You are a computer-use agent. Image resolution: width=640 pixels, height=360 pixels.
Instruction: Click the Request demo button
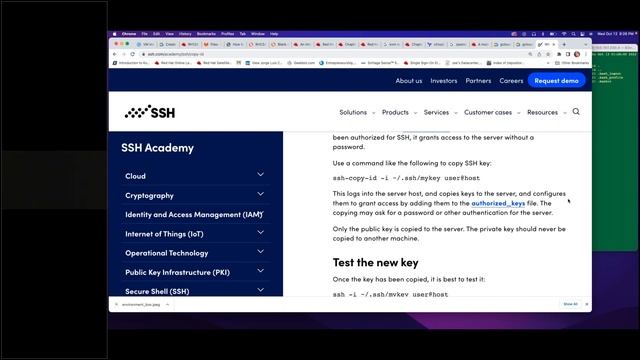pyautogui.click(x=556, y=80)
